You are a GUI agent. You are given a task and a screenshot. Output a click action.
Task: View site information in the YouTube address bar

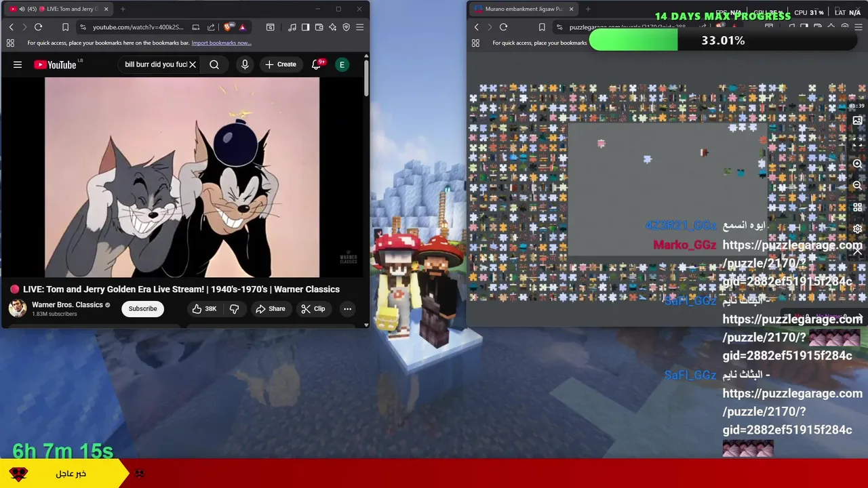(x=83, y=27)
